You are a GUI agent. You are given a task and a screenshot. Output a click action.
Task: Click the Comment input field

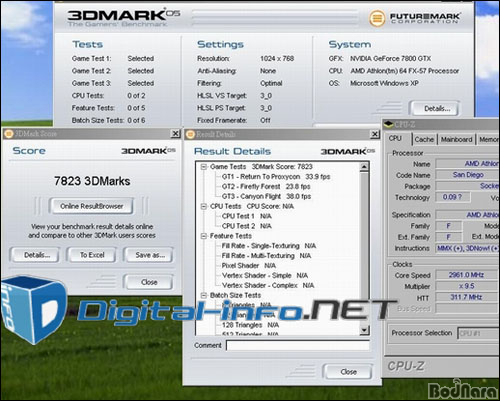click(x=298, y=345)
